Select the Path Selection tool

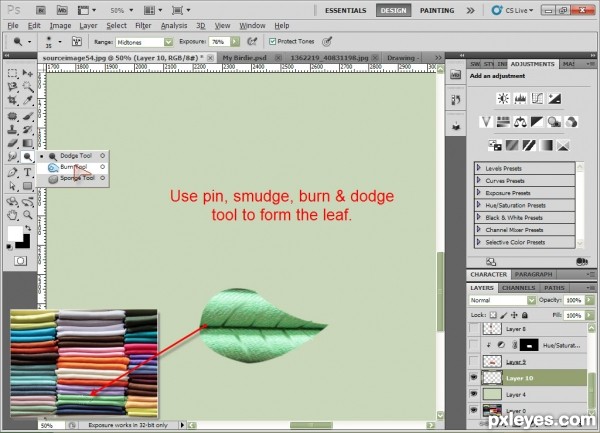[x=13, y=186]
